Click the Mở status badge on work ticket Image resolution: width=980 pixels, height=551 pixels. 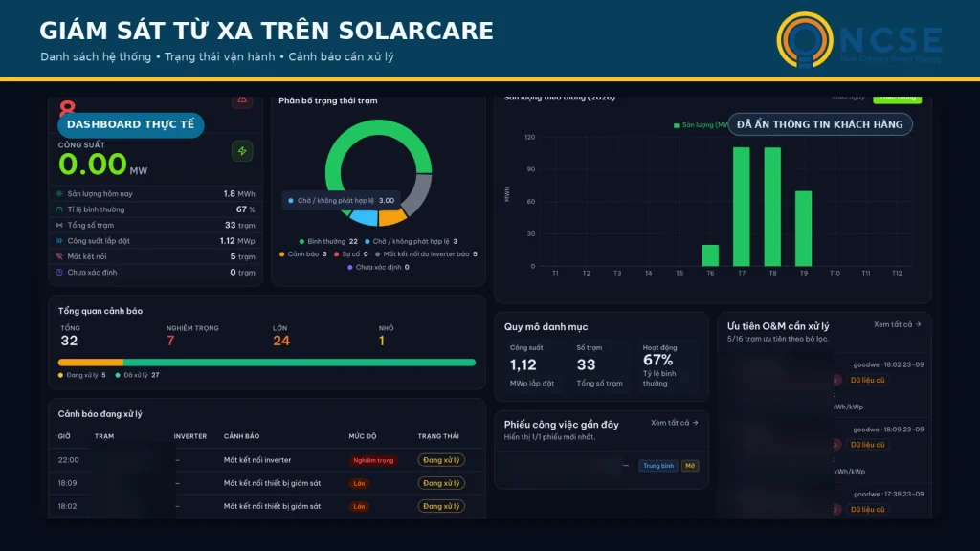point(690,466)
